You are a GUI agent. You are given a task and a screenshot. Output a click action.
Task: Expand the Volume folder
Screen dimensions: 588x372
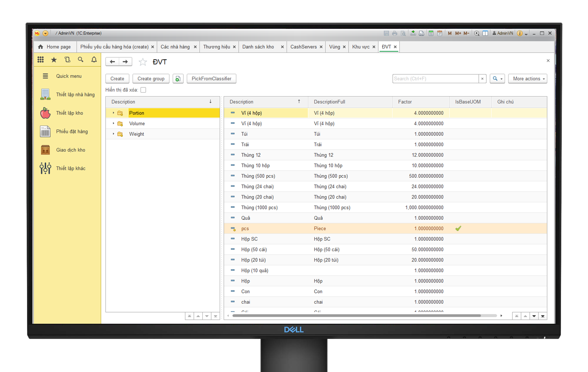coord(113,124)
